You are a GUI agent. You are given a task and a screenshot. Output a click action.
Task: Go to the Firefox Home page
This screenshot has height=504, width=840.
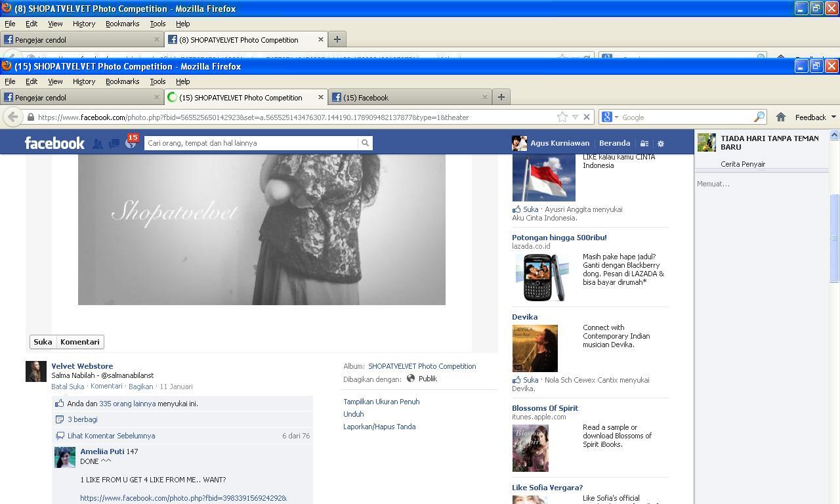tap(781, 117)
